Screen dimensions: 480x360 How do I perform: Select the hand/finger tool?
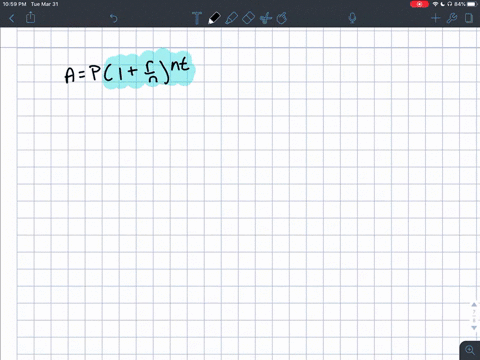282,18
